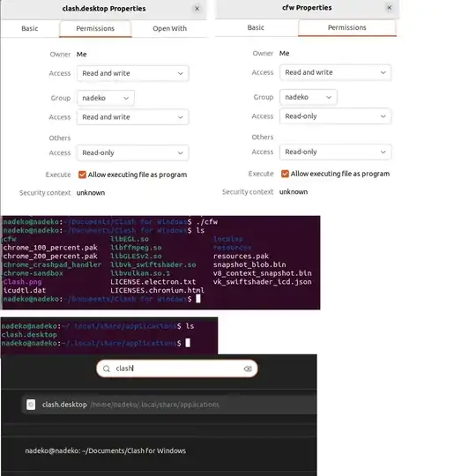Click vk_swiftshader_icd.json in terminal listing
This screenshot has width=476, height=476.
[263, 282]
